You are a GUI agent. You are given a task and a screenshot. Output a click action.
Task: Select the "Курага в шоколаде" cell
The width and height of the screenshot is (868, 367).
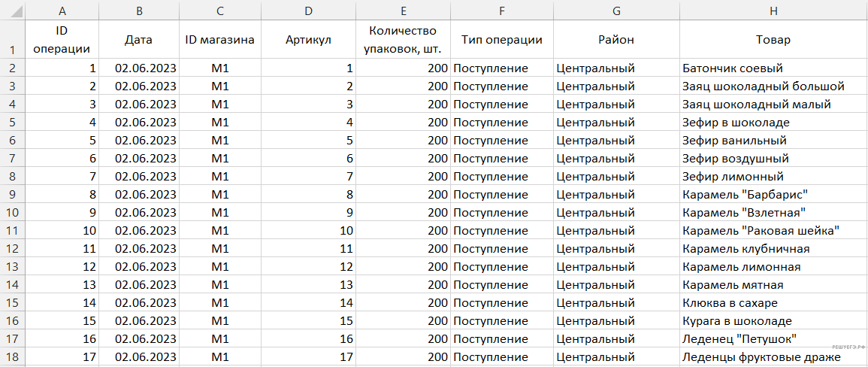point(736,321)
